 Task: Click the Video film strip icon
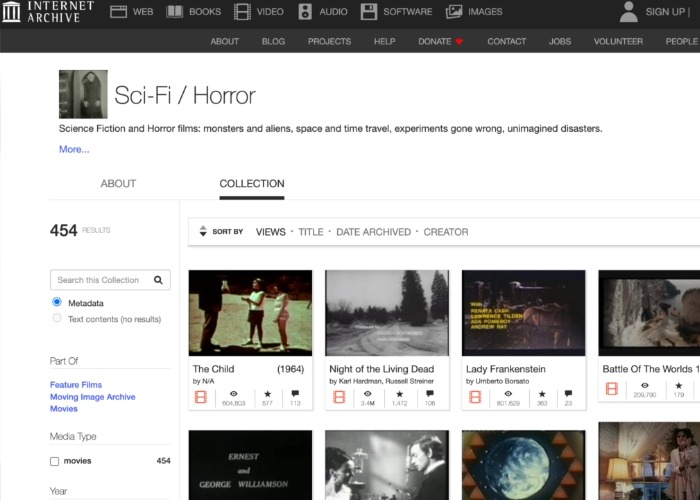(242, 12)
